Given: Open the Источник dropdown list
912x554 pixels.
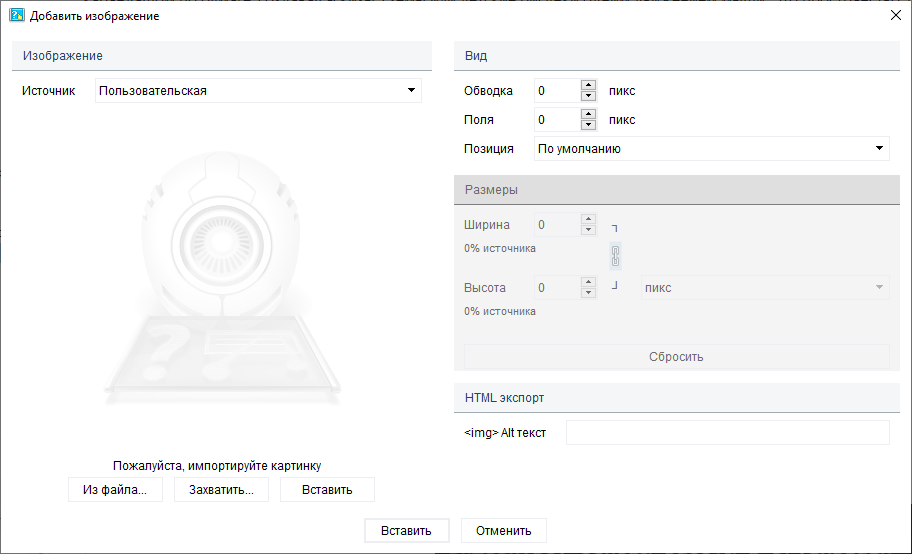Looking at the screenshot, I should 258,91.
